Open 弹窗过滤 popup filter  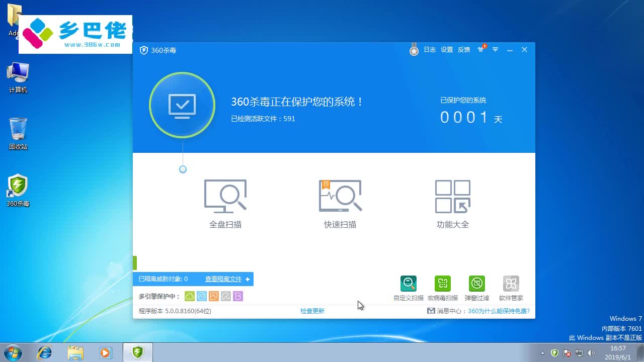[x=476, y=283]
